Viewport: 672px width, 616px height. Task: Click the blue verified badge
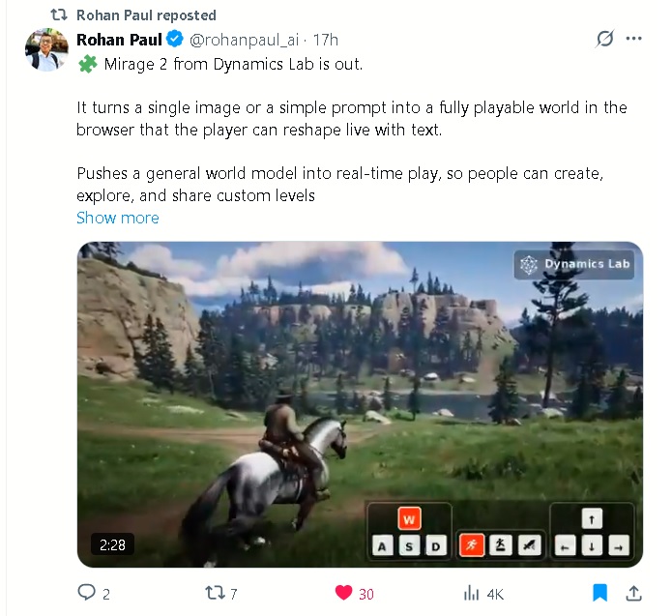pyautogui.click(x=175, y=39)
